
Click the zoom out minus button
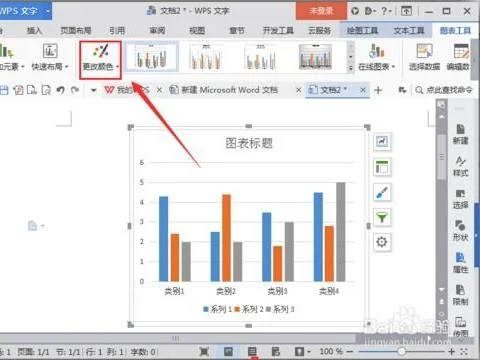pyautogui.click(x=350, y=351)
